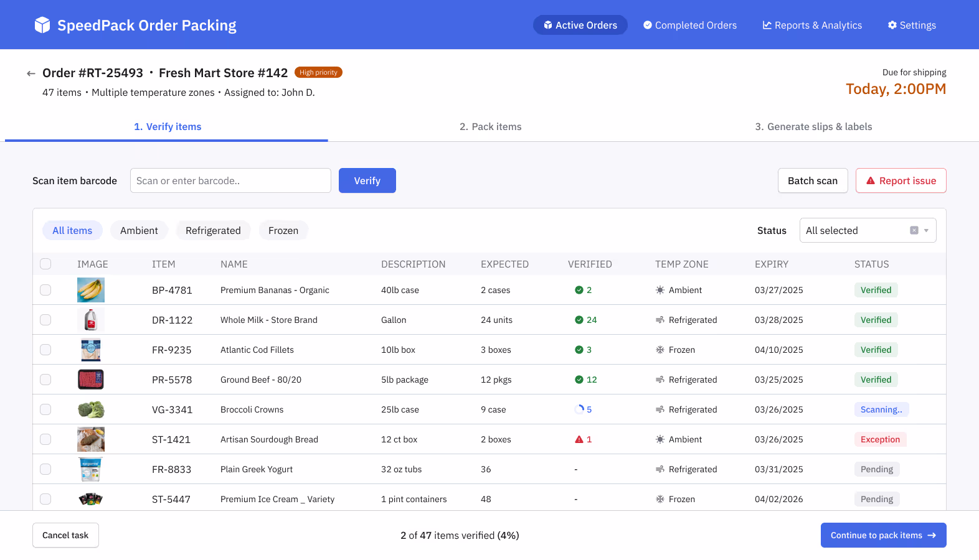979x560 pixels.
Task: Switch to the 2. Pack items step tab
Action: (x=490, y=127)
